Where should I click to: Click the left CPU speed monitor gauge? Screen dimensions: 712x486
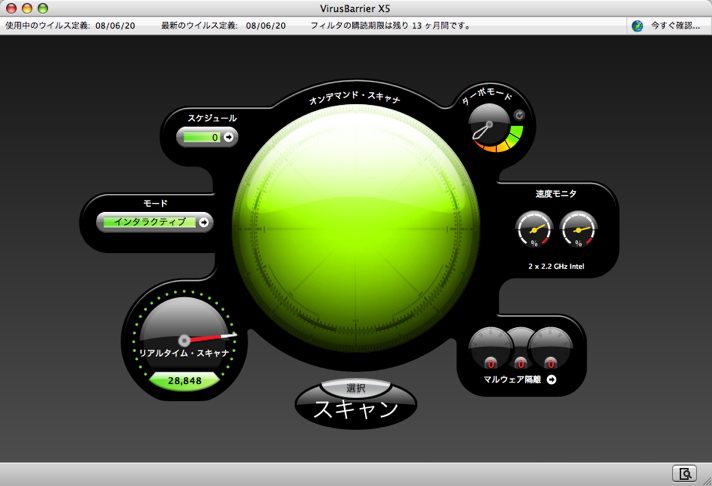[x=534, y=231]
